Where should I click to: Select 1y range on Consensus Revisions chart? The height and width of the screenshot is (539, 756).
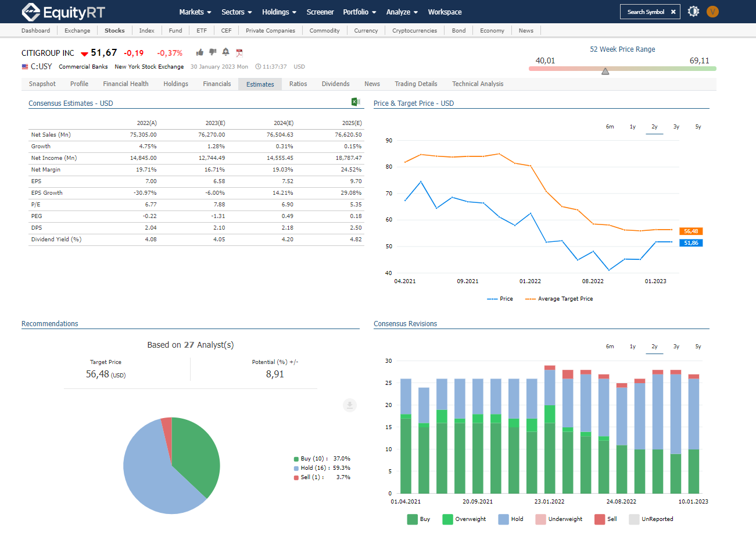coord(632,347)
